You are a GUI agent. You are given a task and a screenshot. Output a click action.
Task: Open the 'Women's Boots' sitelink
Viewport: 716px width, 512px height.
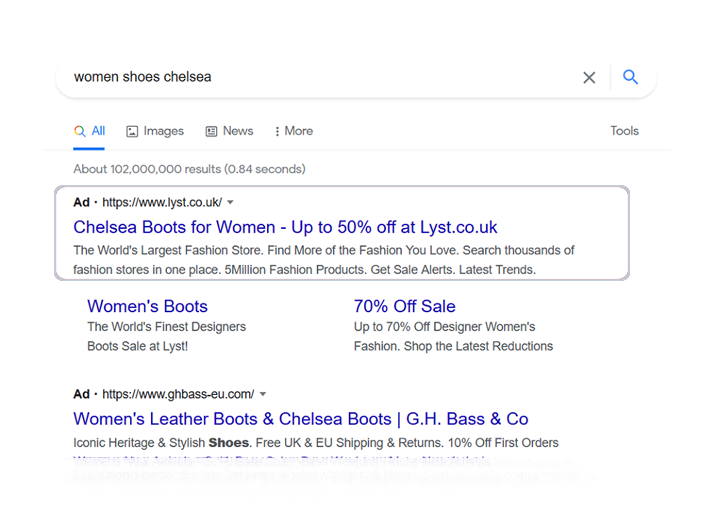(x=147, y=307)
